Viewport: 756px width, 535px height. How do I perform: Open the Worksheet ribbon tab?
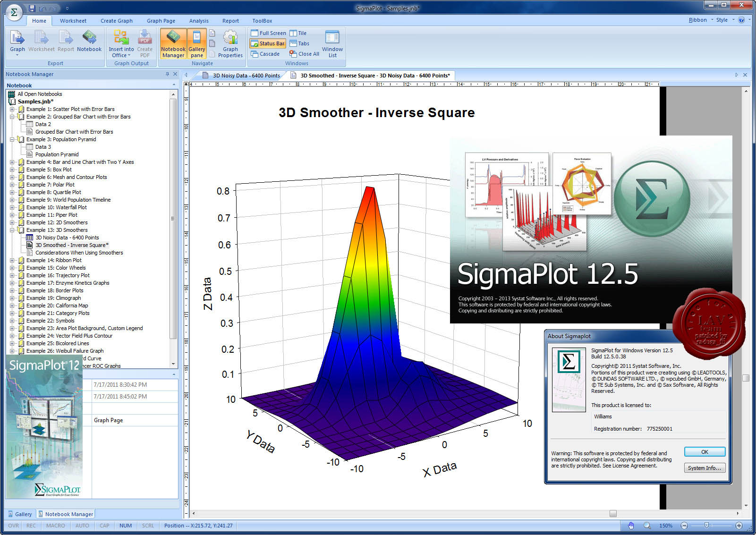tap(73, 21)
